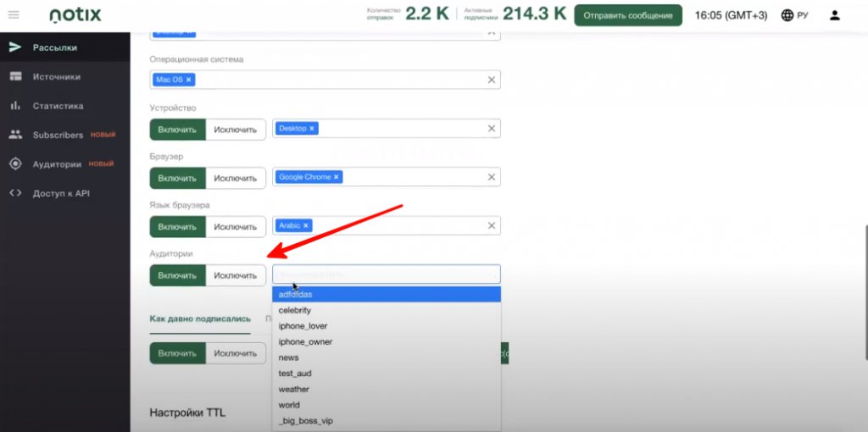Clear the Язык браузера field
Screen dimensions: 868x432
click(491, 226)
